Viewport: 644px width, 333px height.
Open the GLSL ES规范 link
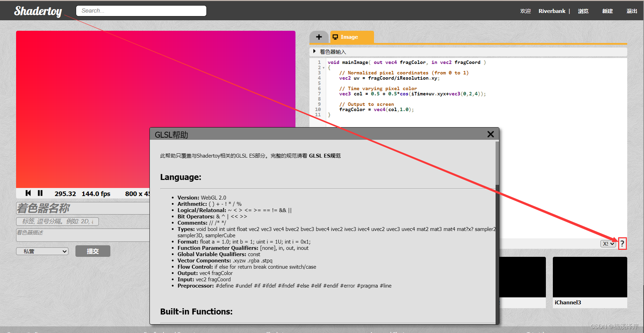tap(325, 156)
